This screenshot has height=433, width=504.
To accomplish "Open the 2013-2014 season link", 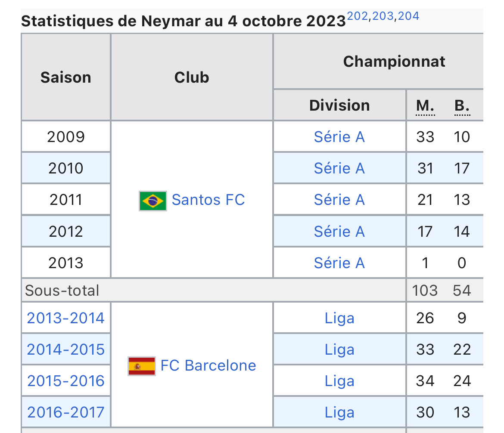I will click(x=66, y=319).
